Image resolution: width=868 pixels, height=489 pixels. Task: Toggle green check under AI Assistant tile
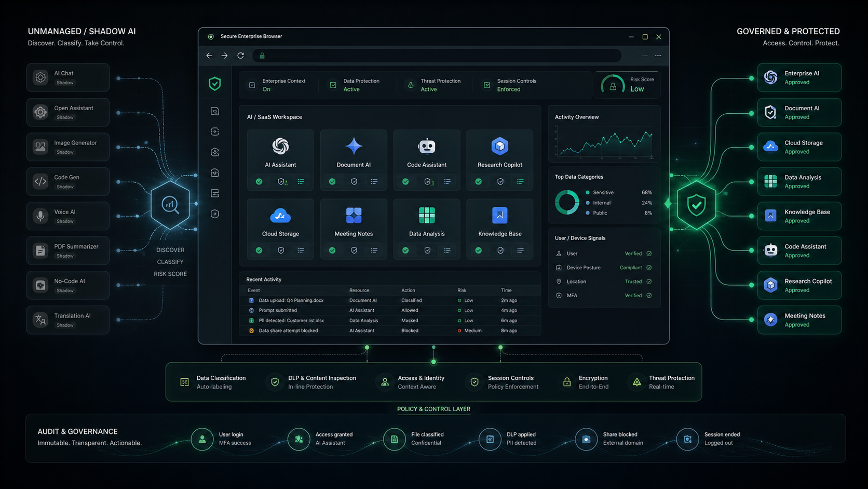point(259,181)
